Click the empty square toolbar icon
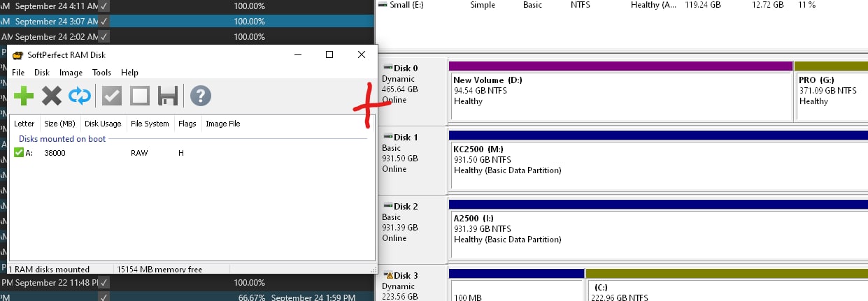Image resolution: width=868 pixels, height=301 pixels. 140,96
